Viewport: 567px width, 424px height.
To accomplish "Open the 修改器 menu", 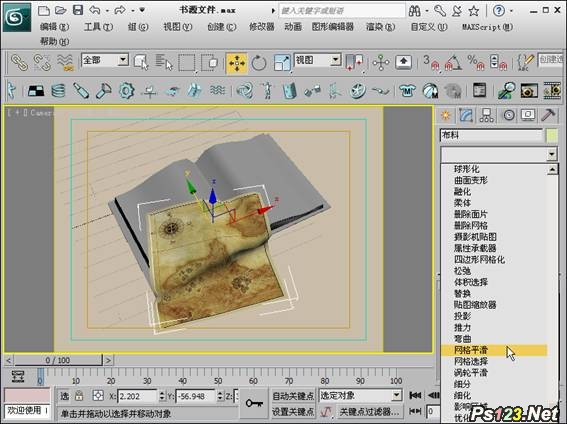I will click(261, 27).
